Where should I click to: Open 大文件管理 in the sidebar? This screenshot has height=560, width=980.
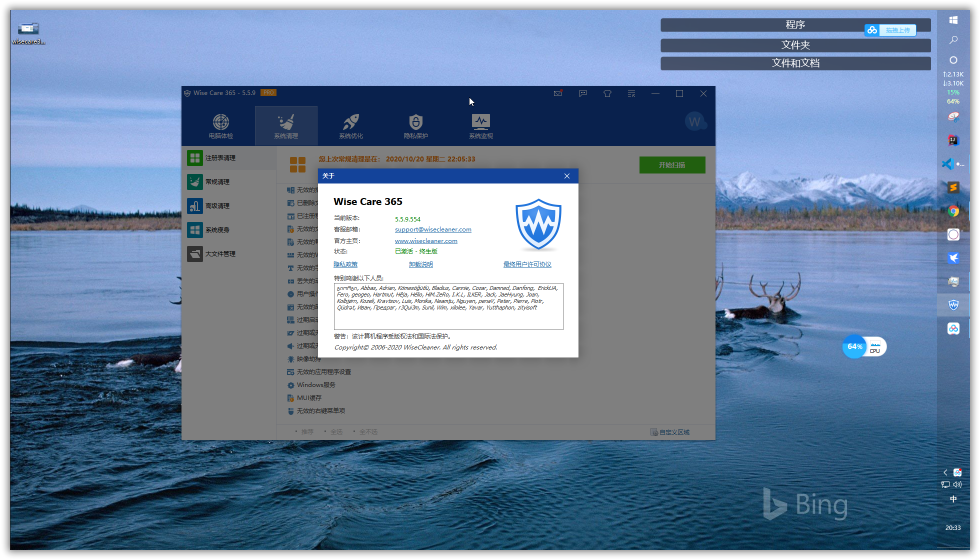229,254
